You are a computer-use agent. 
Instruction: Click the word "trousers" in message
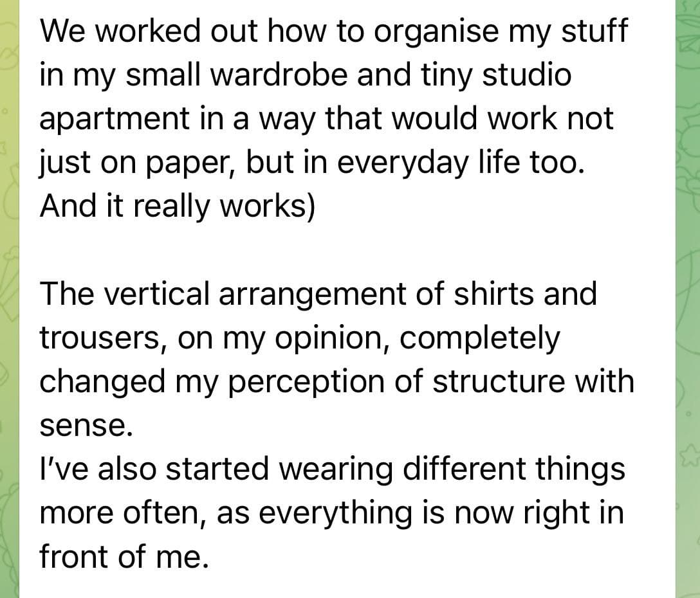tap(99, 338)
